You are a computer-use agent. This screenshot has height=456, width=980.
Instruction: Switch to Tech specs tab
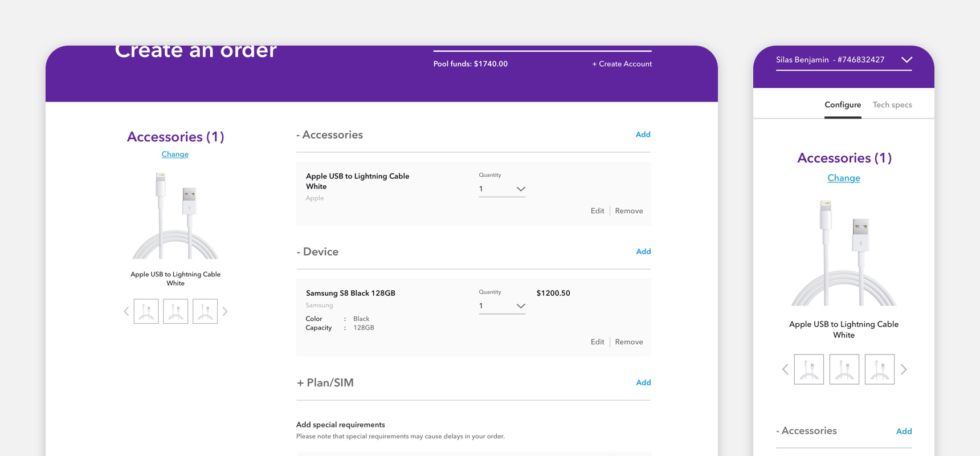(x=892, y=105)
